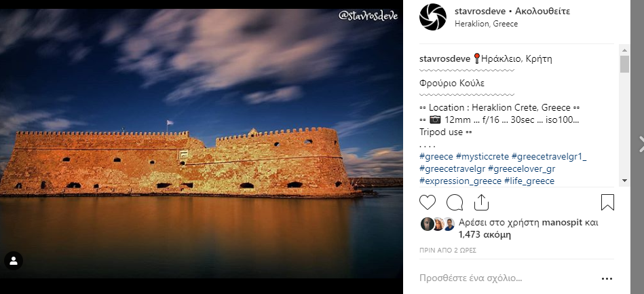Toggle following via Ακολουθείτε
Image resolution: width=644 pixels, height=294 pixels.
(x=542, y=11)
